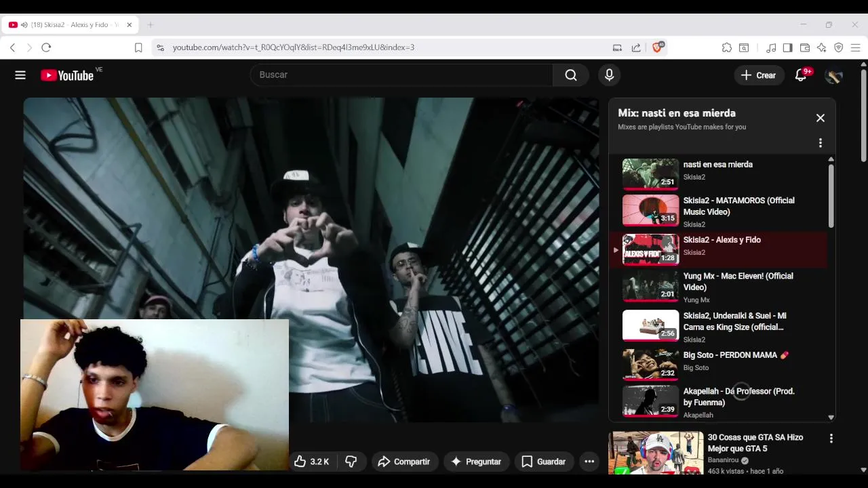Click the address bar URL
The height and width of the screenshot is (488, 868).
pos(293,47)
